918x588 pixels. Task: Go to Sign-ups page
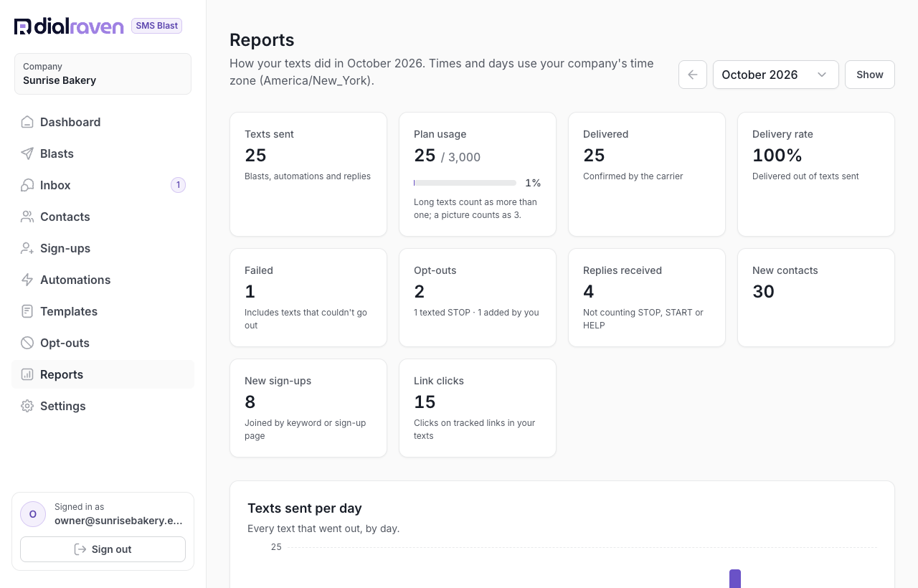coord(103,248)
